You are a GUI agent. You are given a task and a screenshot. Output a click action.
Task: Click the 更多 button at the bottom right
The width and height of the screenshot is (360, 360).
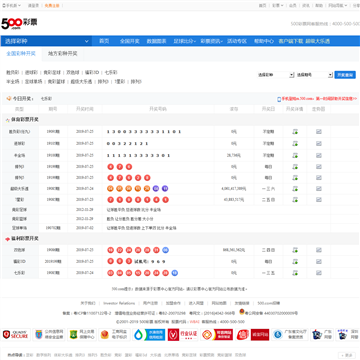[x=347, y=355]
